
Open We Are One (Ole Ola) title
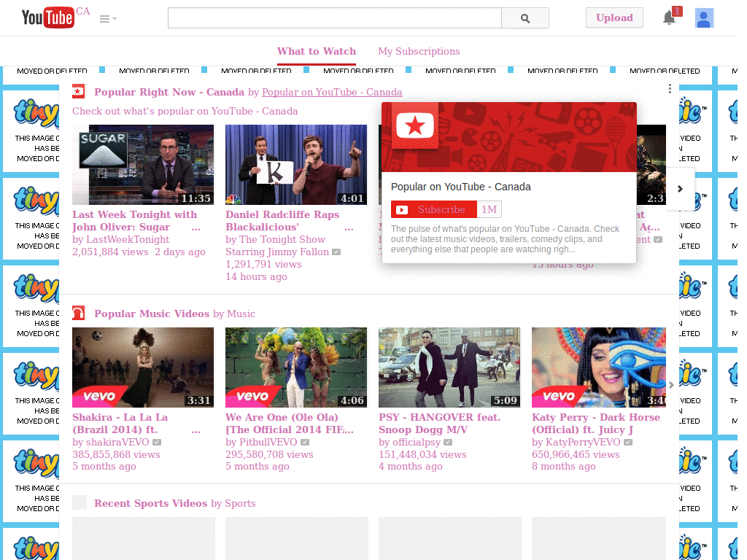pos(290,424)
